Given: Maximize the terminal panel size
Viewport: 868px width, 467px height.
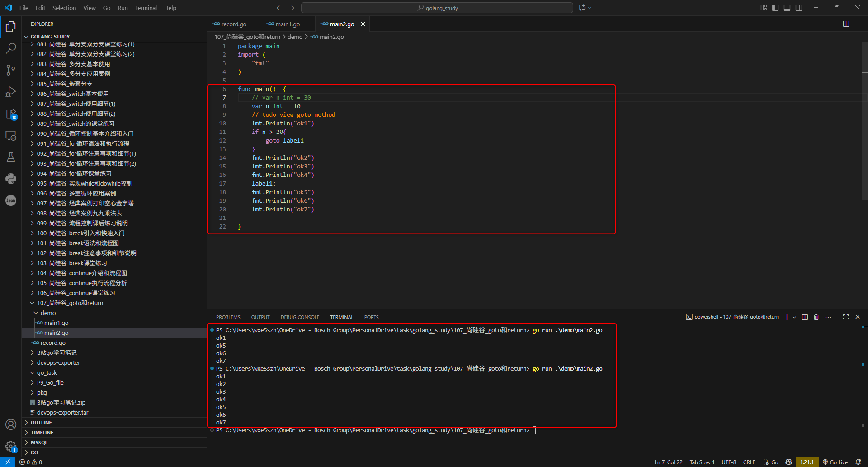Looking at the screenshot, I should click(846, 317).
